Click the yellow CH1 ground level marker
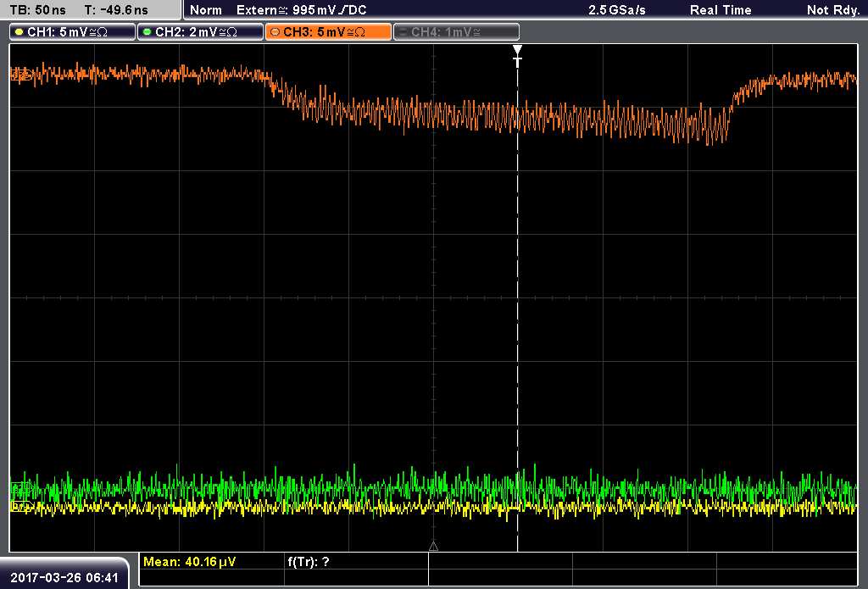The width and height of the screenshot is (868, 589). pyautogui.click(x=21, y=506)
